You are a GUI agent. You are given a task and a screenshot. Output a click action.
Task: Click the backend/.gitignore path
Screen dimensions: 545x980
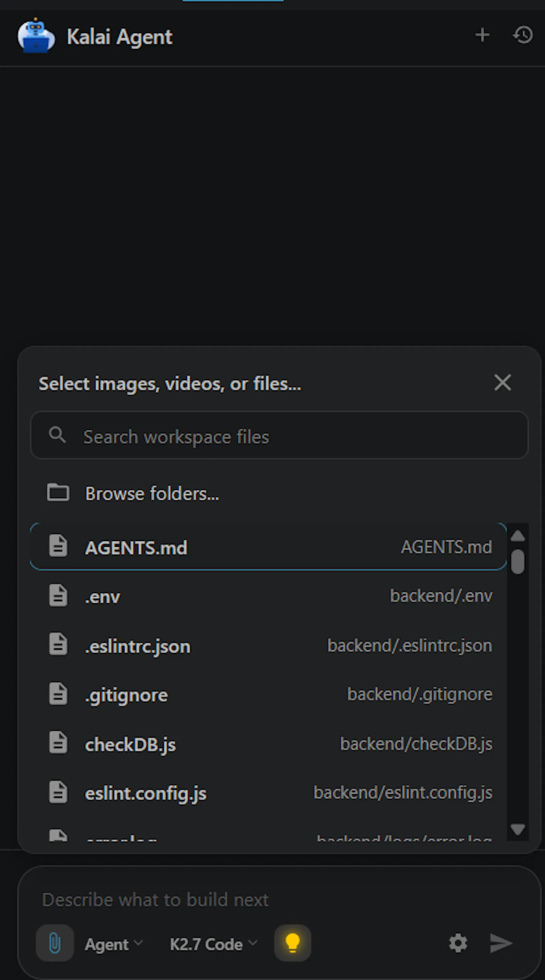[420, 695]
